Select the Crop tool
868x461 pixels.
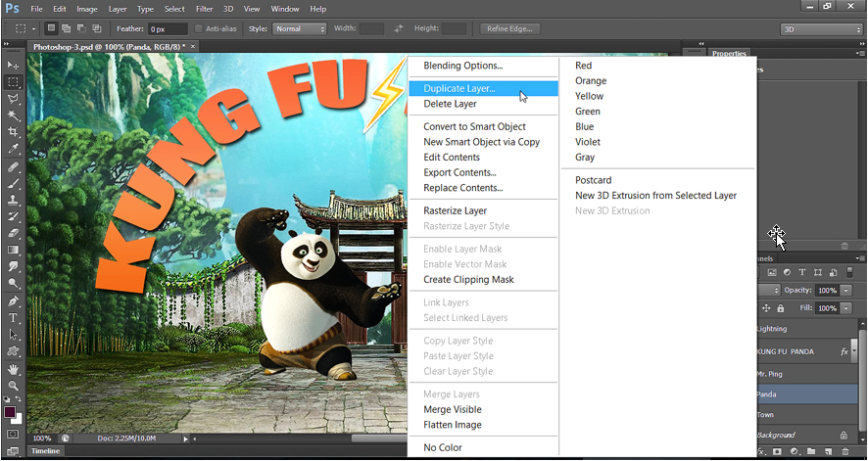[13, 132]
